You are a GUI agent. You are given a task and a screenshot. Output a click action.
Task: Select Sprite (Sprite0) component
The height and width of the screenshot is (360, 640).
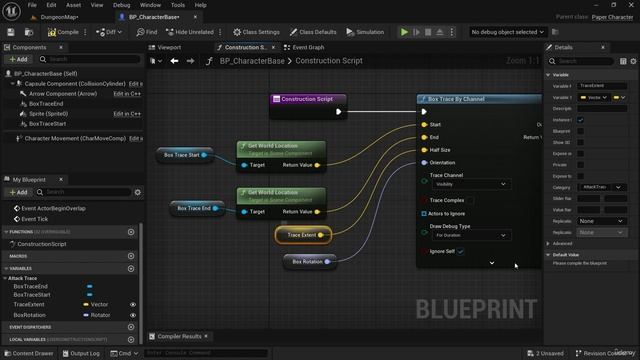click(49, 114)
